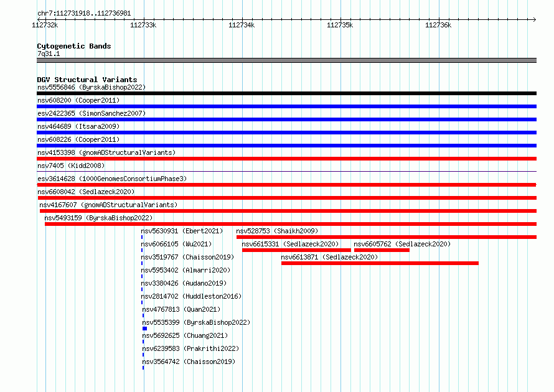
Task: Click the red bar under esv3614628
Action: 286,185
